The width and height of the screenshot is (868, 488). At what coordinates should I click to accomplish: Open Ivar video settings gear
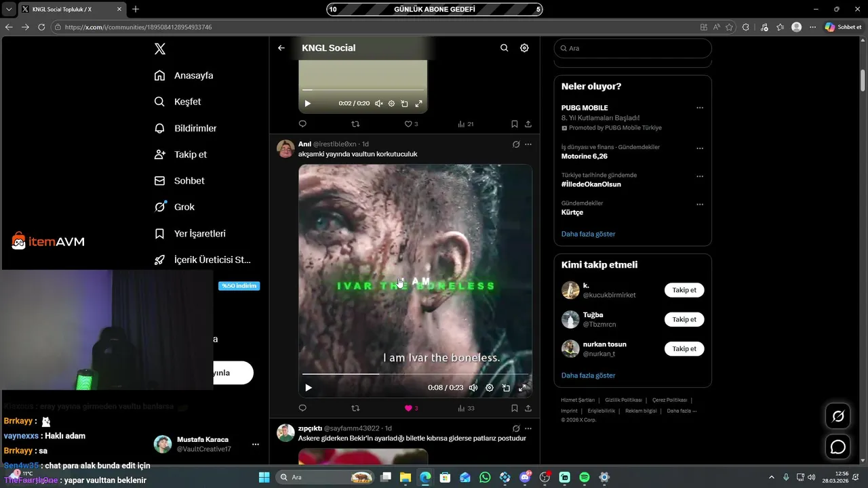tap(490, 388)
